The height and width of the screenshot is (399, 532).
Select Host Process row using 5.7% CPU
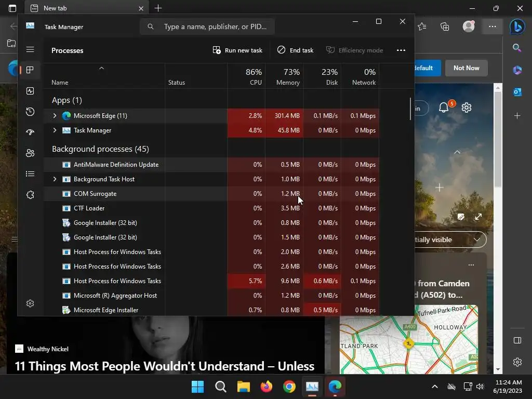point(211,281)
